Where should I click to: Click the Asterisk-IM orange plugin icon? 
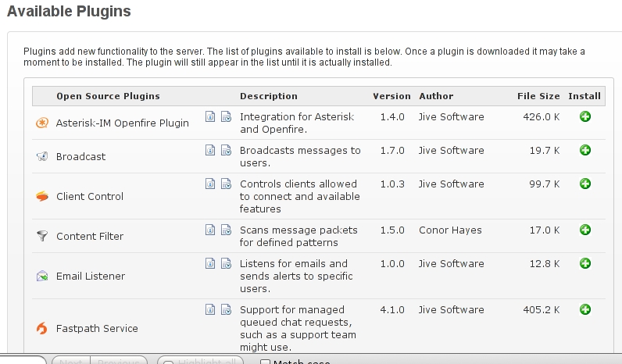tap(42, 123)
